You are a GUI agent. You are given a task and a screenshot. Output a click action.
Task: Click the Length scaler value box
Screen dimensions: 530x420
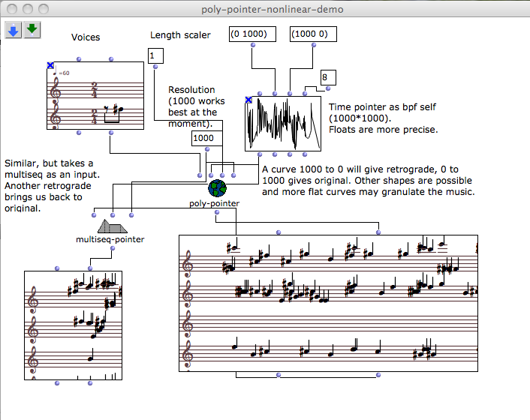click(155, 55)
